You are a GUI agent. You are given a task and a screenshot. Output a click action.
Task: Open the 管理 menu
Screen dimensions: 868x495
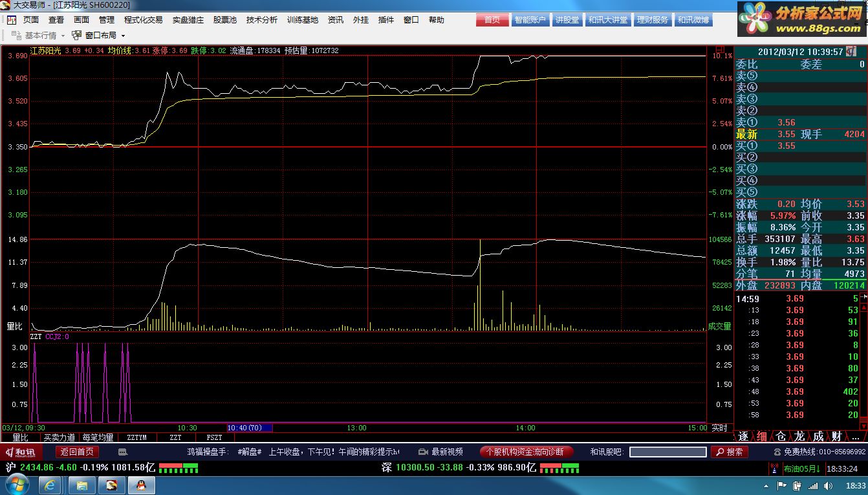[x=107, y=20]
